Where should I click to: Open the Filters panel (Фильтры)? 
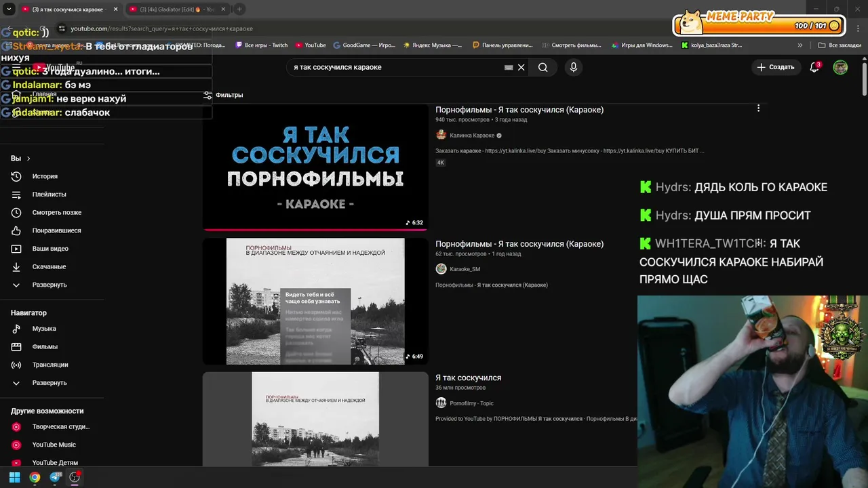[x=223, y=95]
